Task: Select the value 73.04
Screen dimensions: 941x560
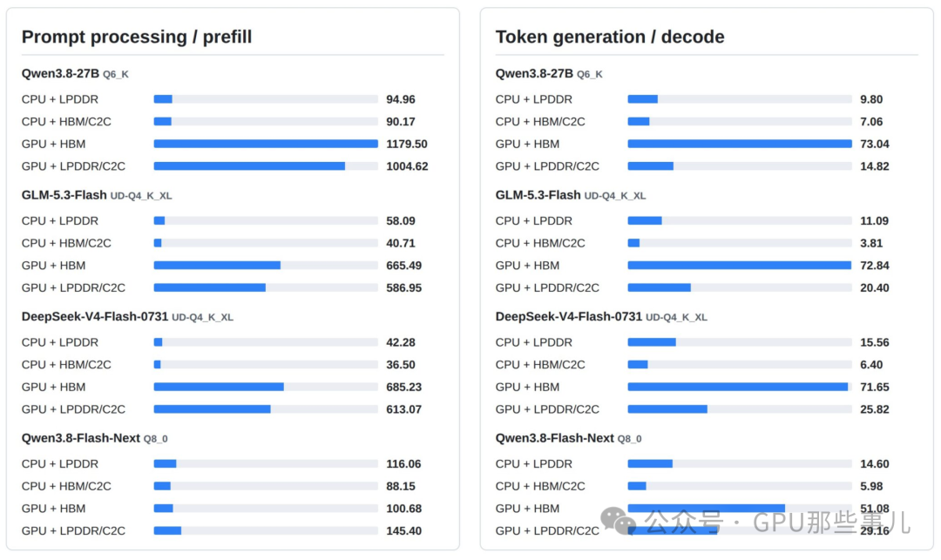Action: click(875, 144)
